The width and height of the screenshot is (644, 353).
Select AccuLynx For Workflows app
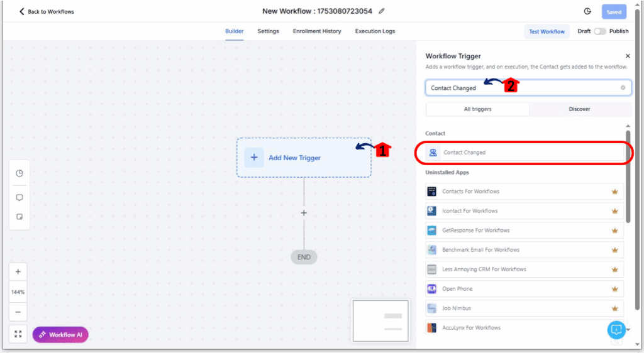pyautogui.click(x=525, y=328)
